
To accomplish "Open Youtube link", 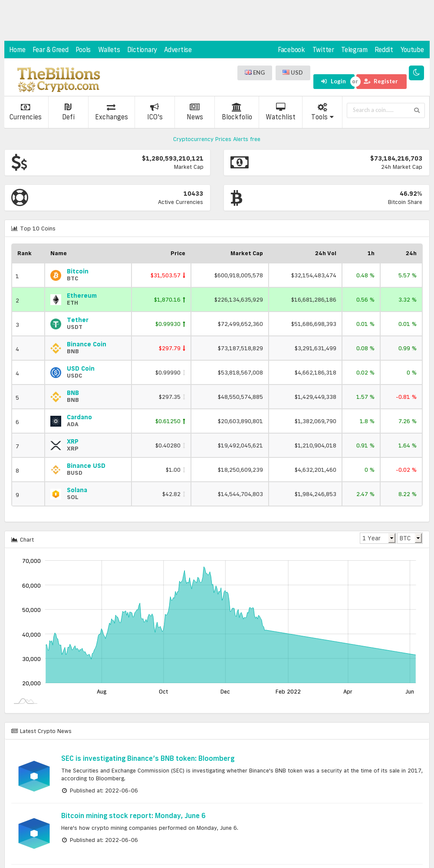I will coord(412,50).
